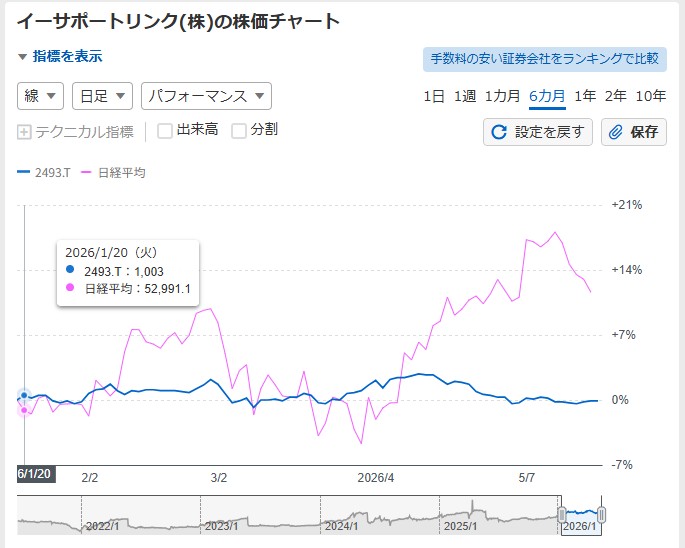The image size is (685, 548).
Task: Enable the 分割 checkbox
Action: pyautogui.click(x=239, y=131)
